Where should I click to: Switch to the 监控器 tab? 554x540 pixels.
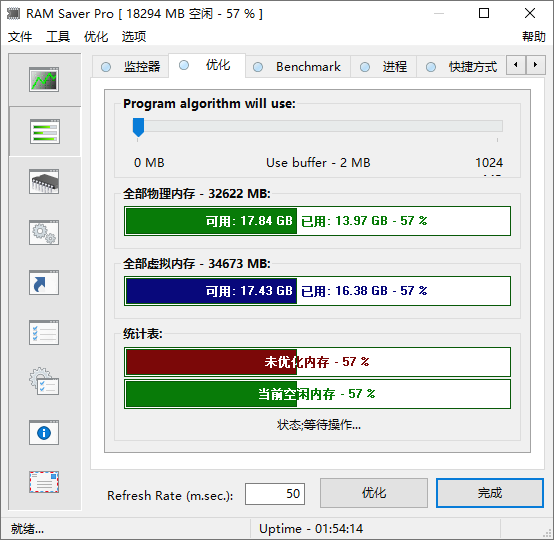[131, 66]
